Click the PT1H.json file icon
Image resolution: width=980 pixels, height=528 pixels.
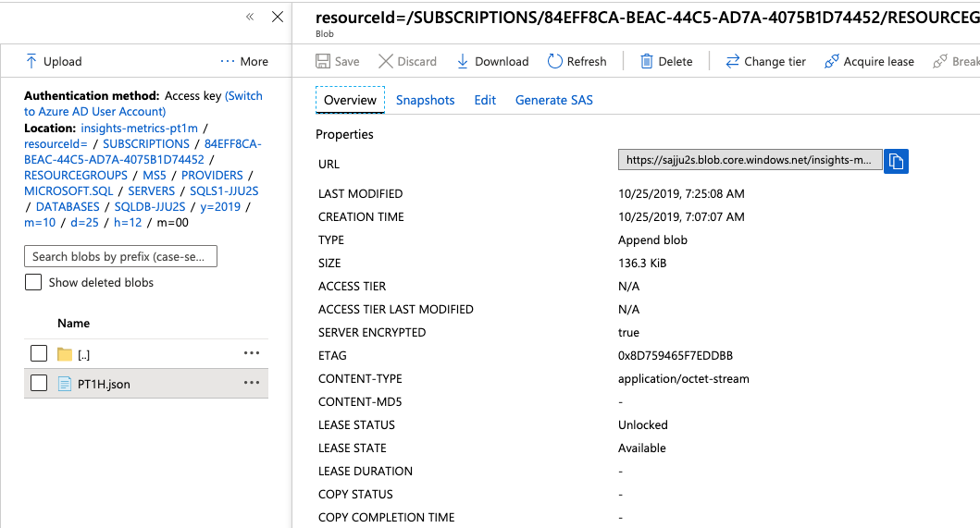pos(65,384)
